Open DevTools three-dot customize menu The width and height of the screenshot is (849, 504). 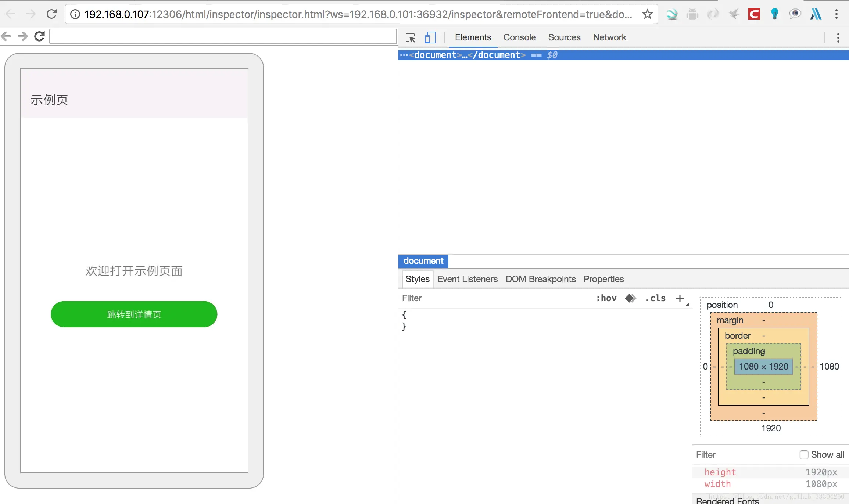tap(838, 37)
